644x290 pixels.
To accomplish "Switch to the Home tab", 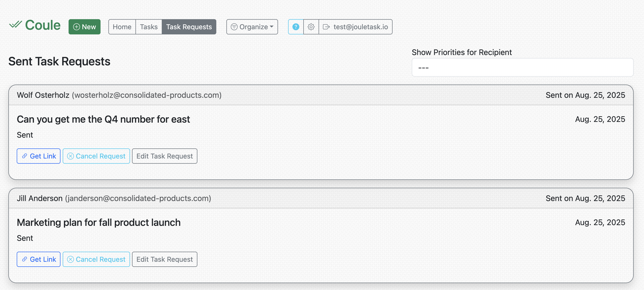I will tap(122, 27).
